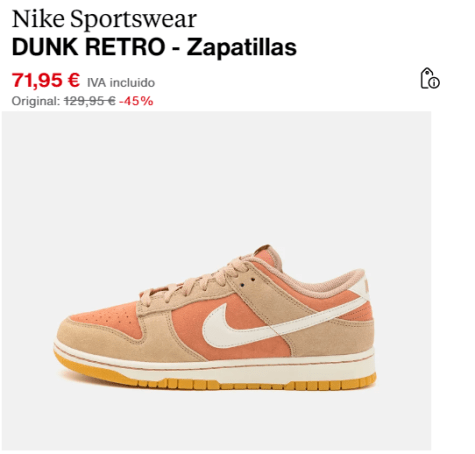
Task: Click the red 71,95 € price
Action: pyautogui.click(x=46, y=80)
